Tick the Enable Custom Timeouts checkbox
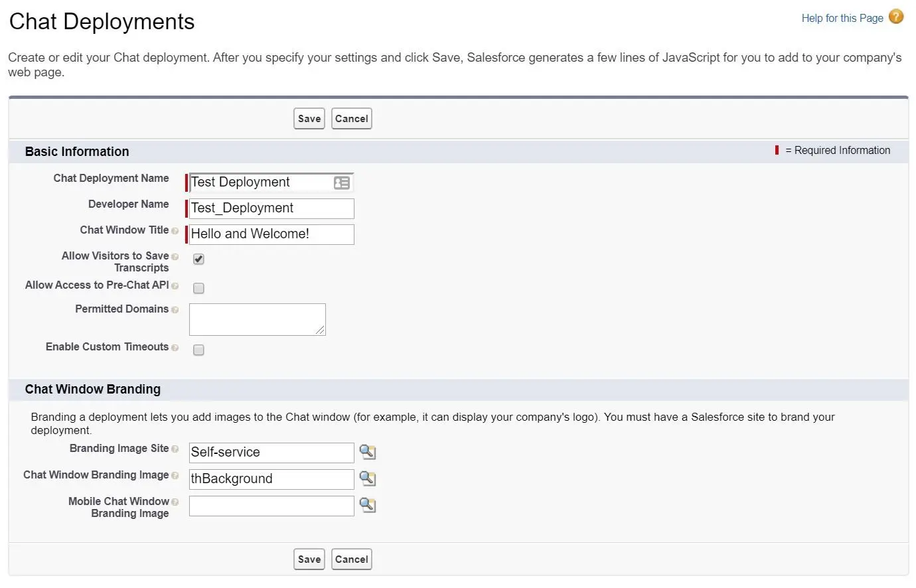This screenshot has height=588, width=916. coord(198,350)
